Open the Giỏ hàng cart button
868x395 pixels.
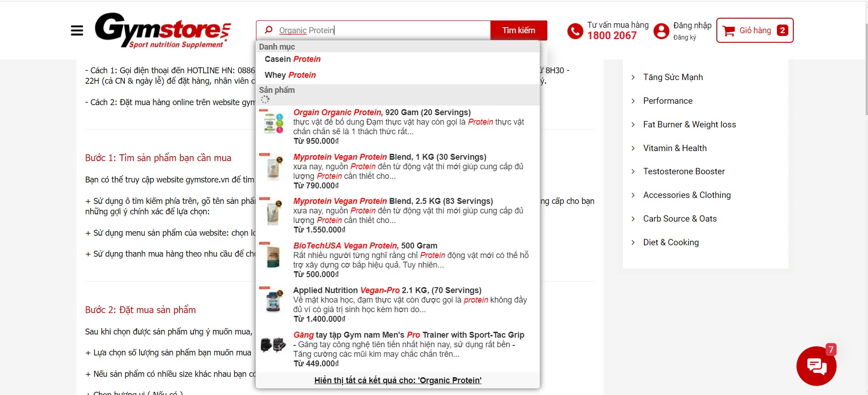coord(755,30)
